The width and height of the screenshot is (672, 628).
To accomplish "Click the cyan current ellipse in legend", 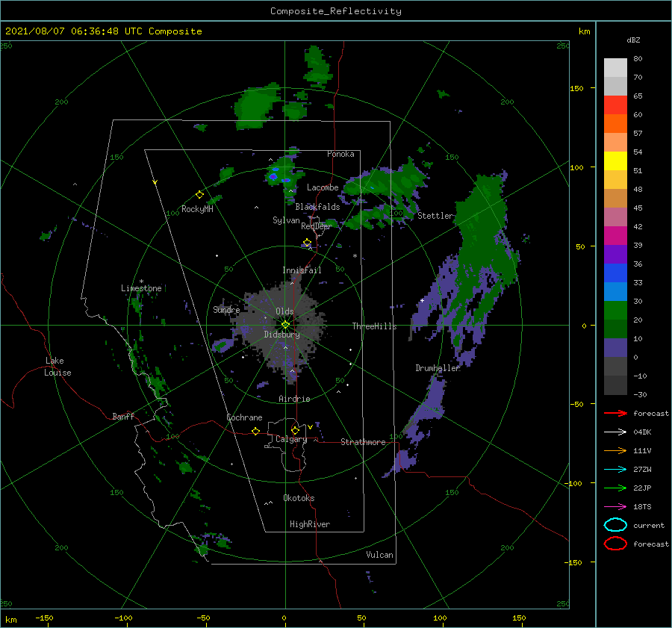I will (615, 525).
